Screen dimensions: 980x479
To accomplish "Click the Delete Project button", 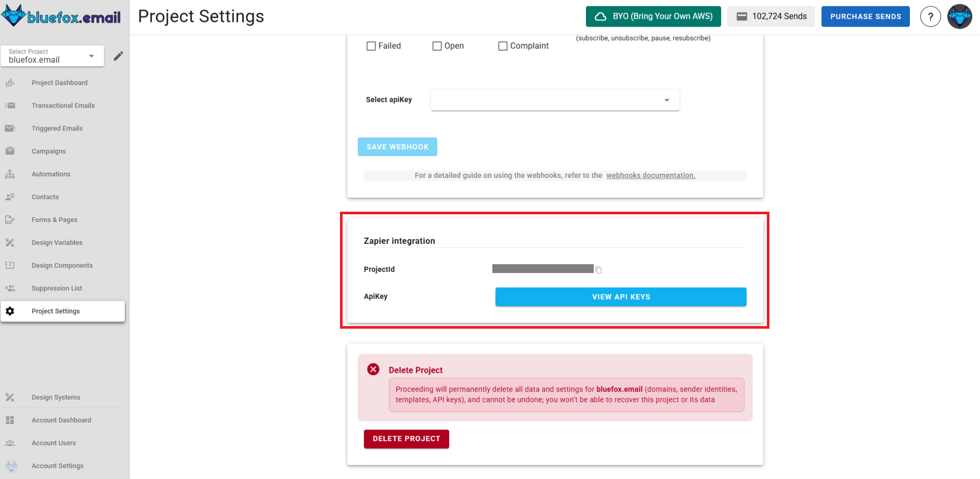I will [406, 438].
